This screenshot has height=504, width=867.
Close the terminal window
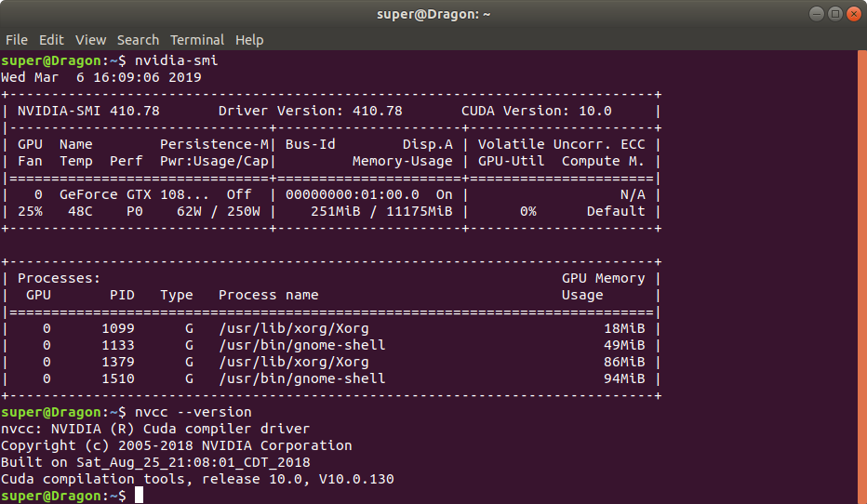click(854, 14)
